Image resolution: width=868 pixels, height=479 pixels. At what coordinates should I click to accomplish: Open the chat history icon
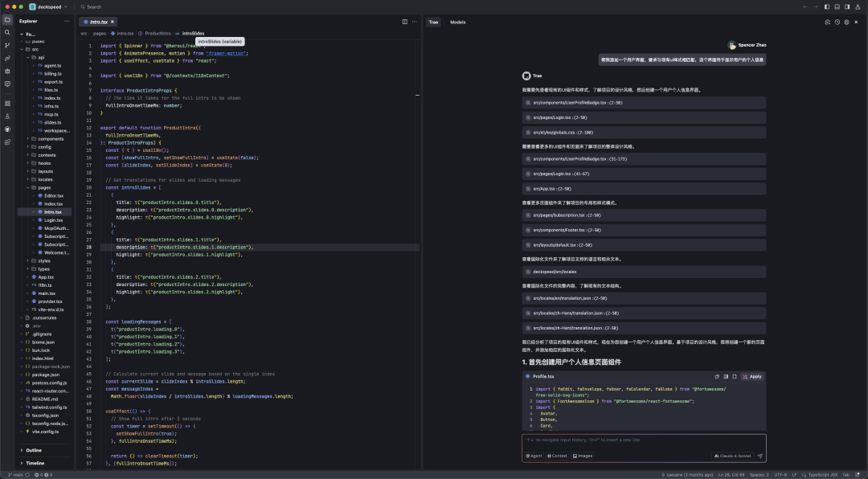click(837, 22)
